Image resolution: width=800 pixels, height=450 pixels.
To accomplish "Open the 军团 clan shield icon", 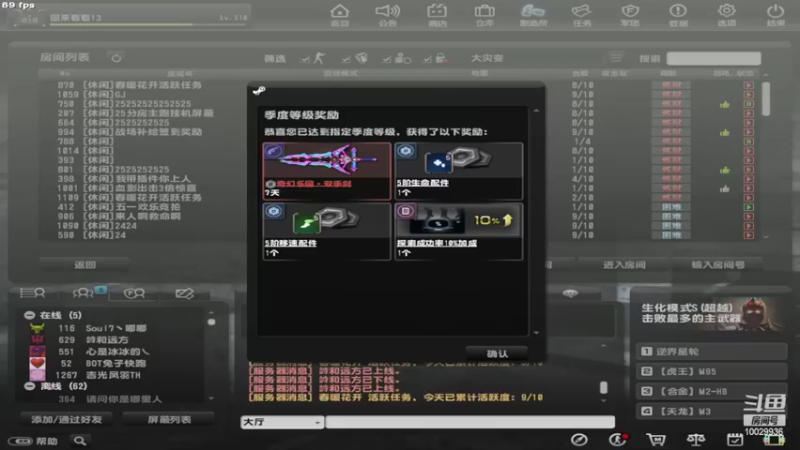I will click(x=630, y=15).
